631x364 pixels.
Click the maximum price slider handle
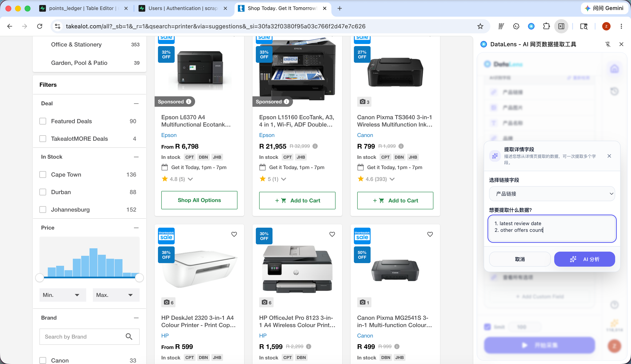pyautogui.click(x=139, y=277)
